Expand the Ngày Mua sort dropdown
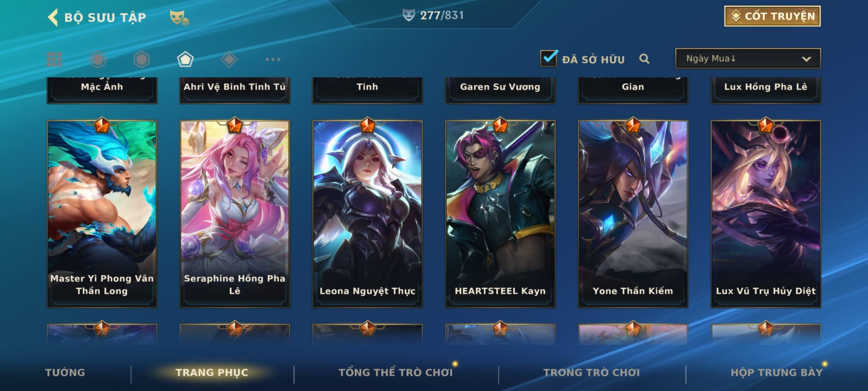 click(748, 58)
